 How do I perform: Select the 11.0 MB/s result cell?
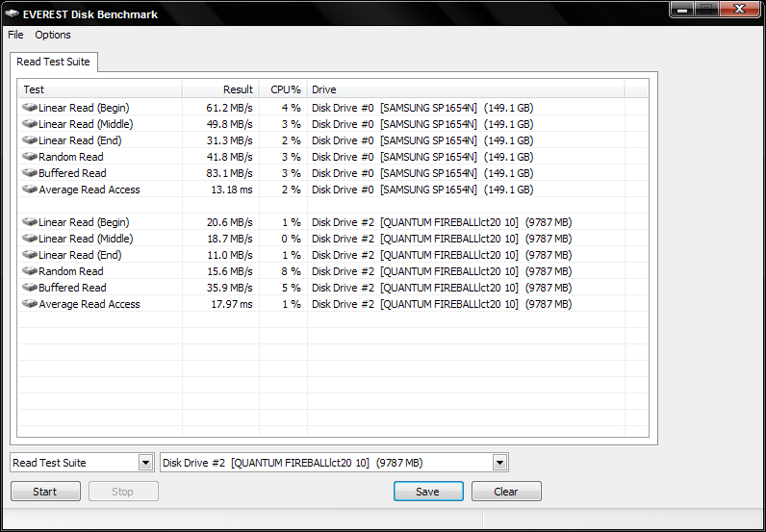pyautogui.click(x=229, y=255)
